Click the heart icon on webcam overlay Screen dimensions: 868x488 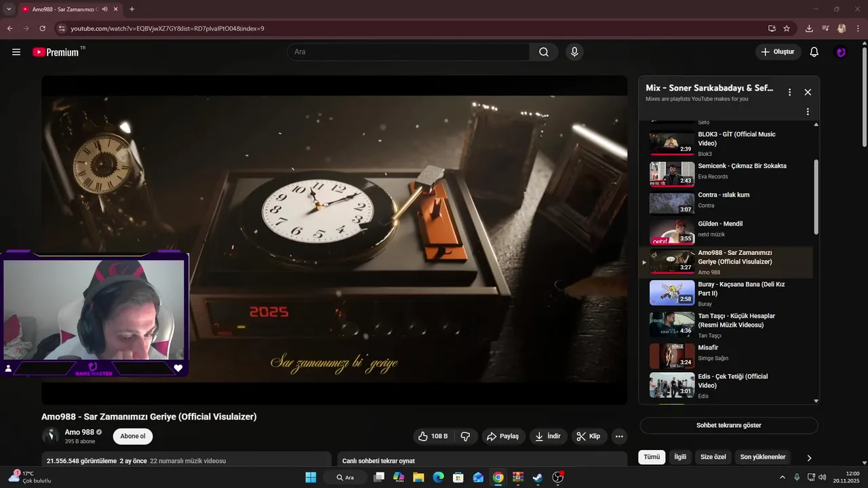[178, 368]
